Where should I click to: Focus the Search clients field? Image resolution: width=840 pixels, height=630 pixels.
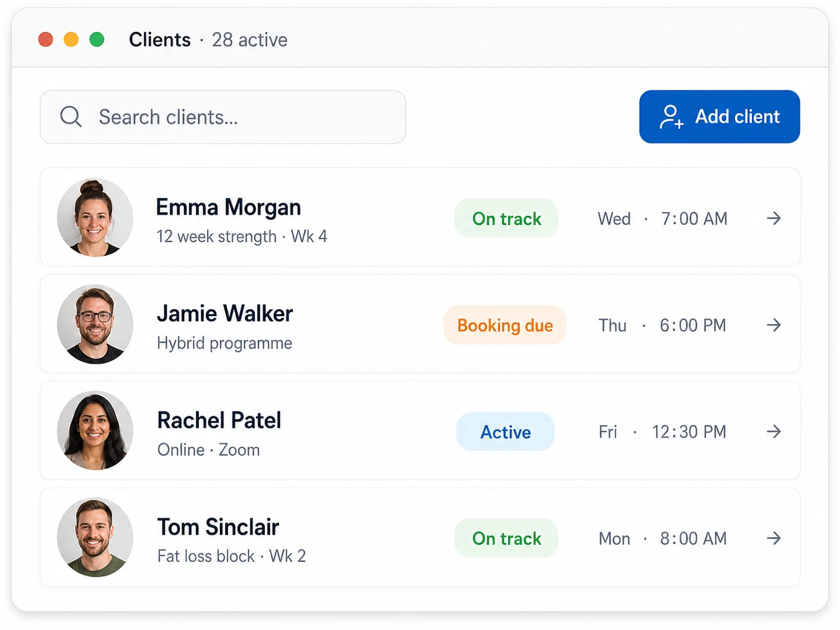click(223, 117)
